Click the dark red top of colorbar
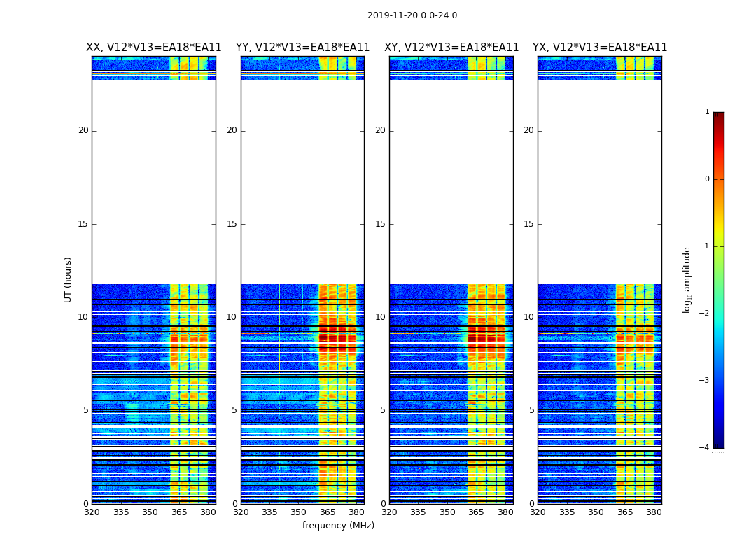 (x=719, y=115)
